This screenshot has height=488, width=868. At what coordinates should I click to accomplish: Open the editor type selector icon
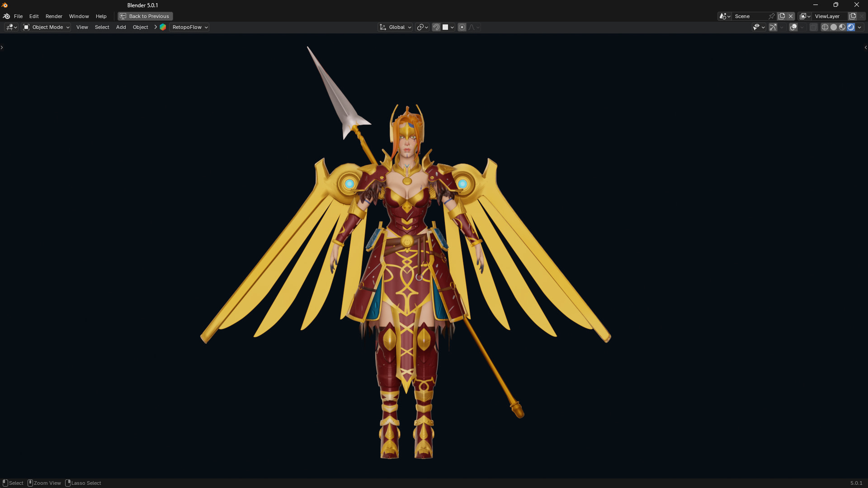(x=11, y=27)
